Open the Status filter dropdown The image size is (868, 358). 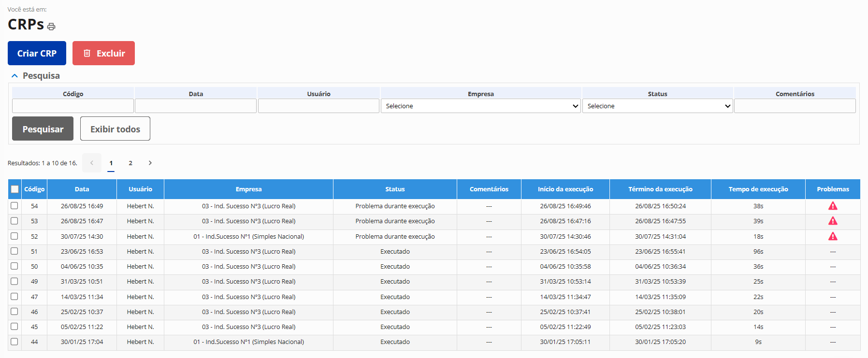657,106
